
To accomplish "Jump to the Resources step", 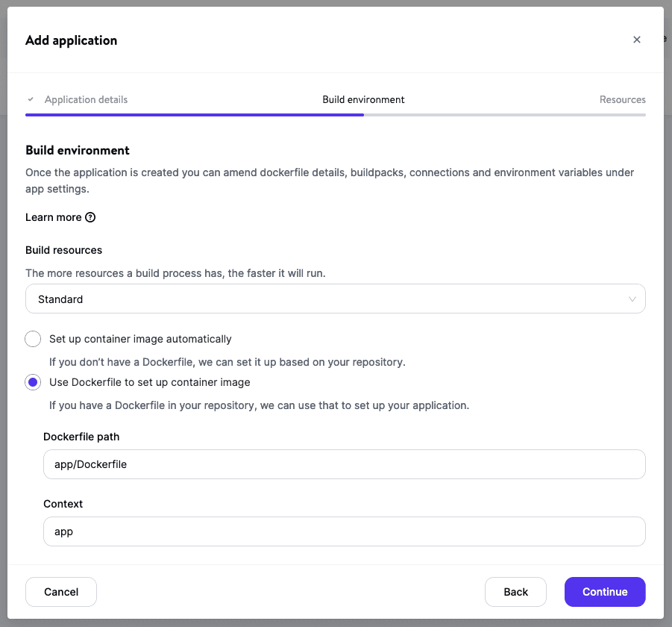I will point(622,99).
